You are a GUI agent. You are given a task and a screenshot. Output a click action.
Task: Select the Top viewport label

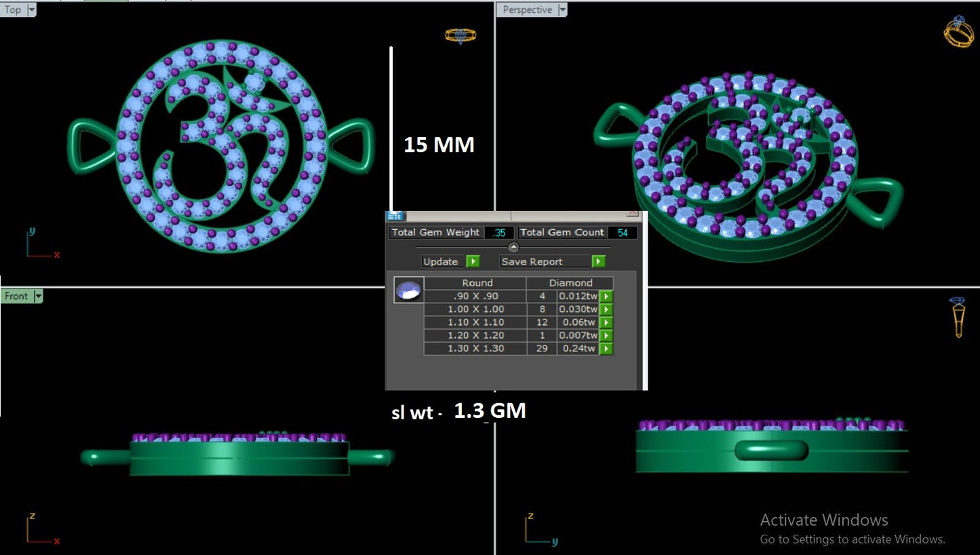click(x=13, y=9)
